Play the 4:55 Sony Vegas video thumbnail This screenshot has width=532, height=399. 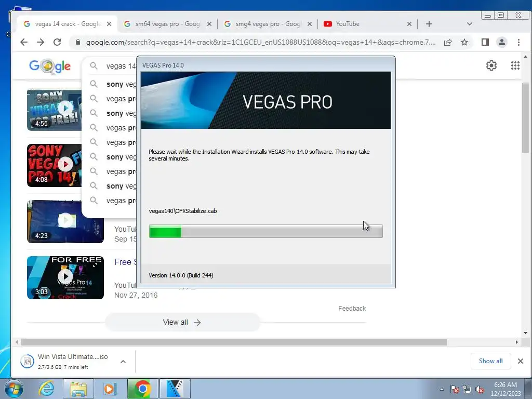pyautogui.click(x=54, y=110)
